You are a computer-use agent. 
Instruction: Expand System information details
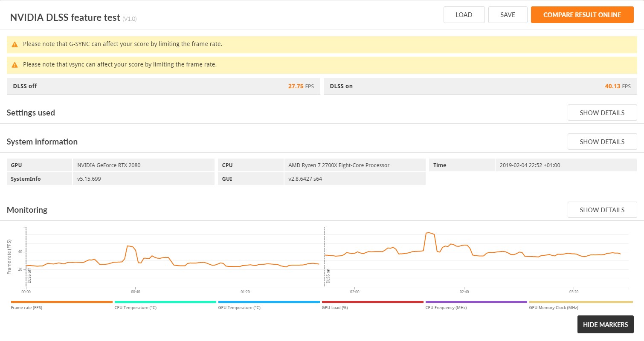[x=602, y=142]
